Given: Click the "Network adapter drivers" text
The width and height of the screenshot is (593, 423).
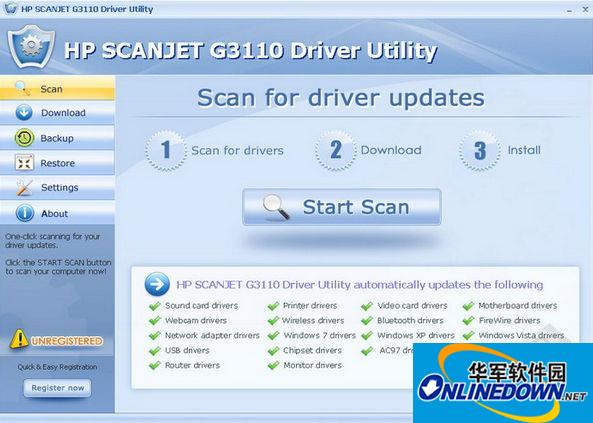Looking at the screenshot, I should pyautogui.click(x=212, y=335).
